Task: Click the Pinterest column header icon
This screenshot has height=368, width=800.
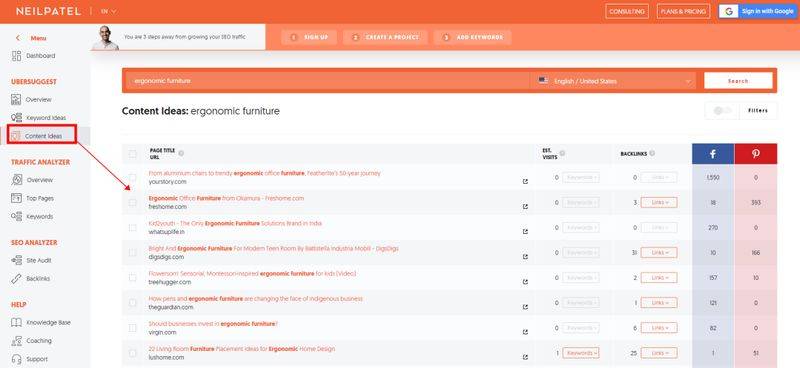Action: (x=756, y=154)
